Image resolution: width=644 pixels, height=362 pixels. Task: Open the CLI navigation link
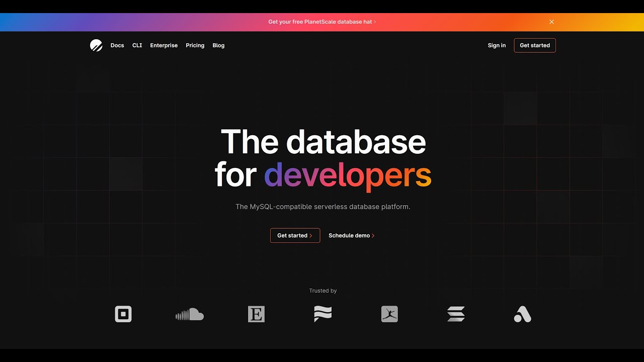(x=137, y=45)
